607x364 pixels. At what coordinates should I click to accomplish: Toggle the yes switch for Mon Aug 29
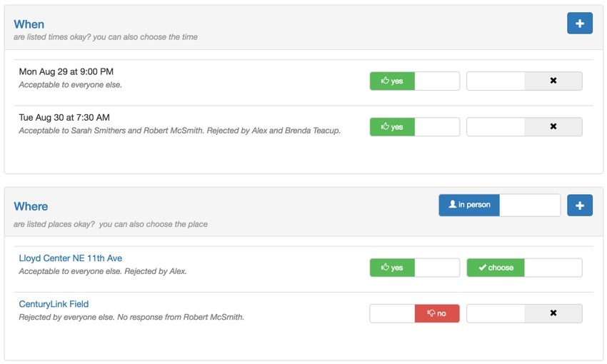coord(415,81)
